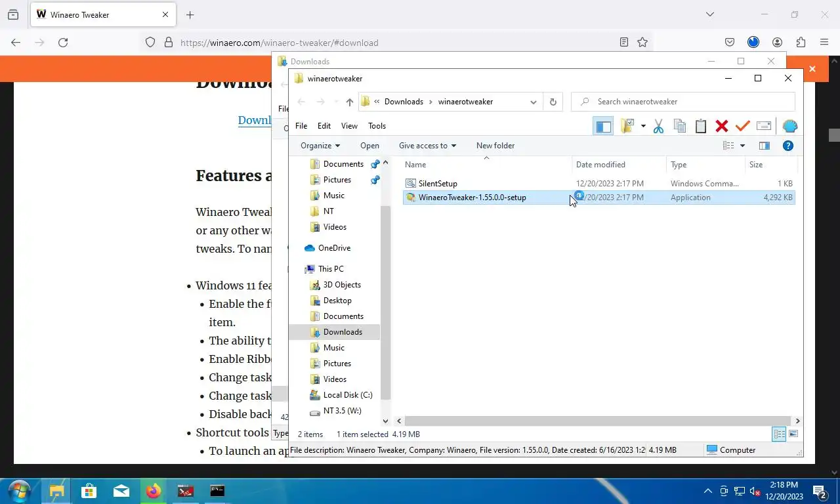Sort by the Type column header
The image size is (840, 504).
click(x=705, y=165)
